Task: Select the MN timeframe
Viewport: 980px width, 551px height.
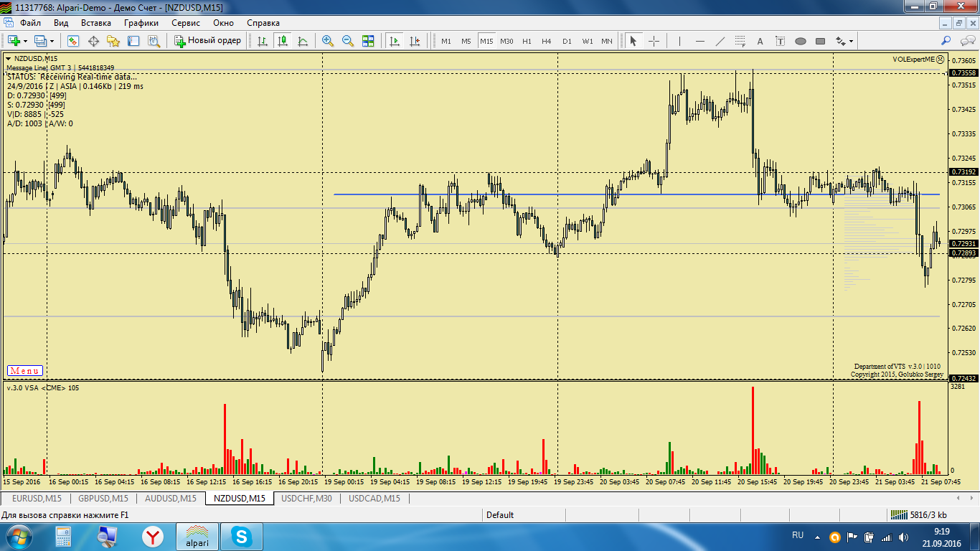Action: [607, 41]
